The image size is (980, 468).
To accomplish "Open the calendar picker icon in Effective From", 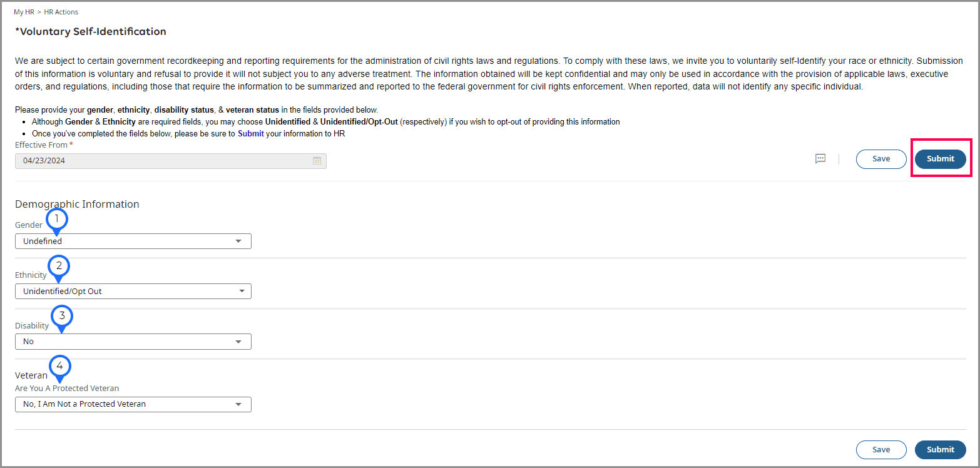I will pos(317,161).
